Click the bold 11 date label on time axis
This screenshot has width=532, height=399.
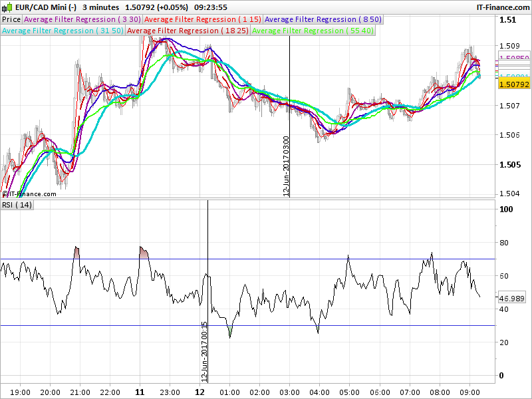140,392
